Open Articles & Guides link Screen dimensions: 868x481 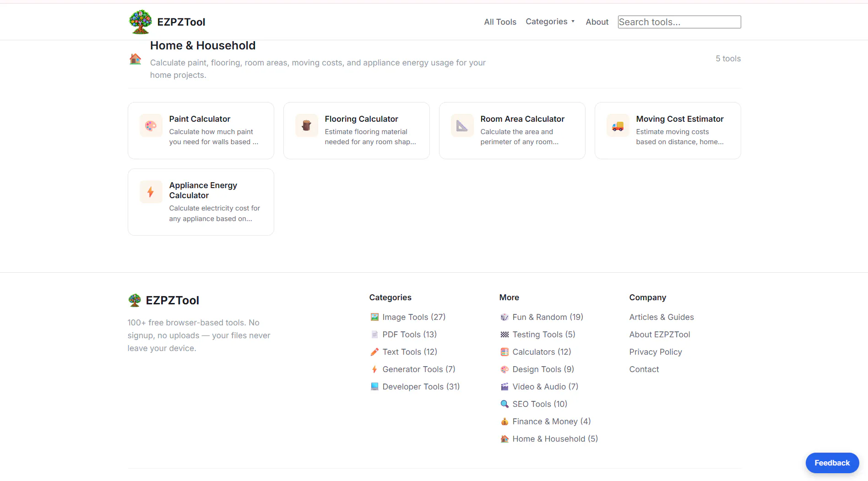[x=661, y=317]
